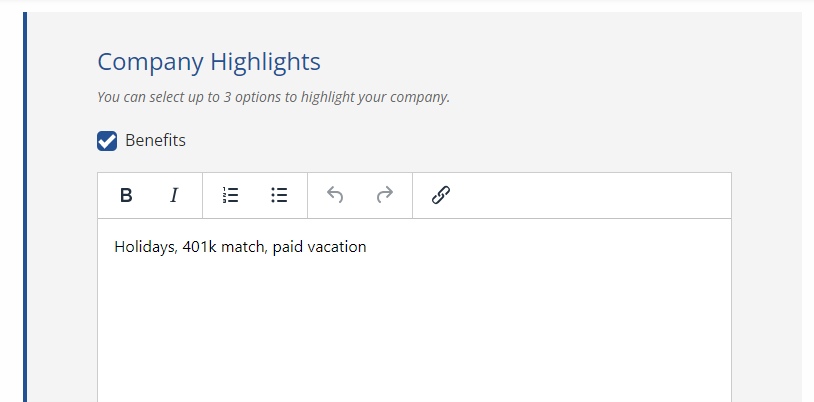Image resolution: width=814 pixels, height=402 pixels.
Task: Place cursor on the word Holidays
Action: point(144,247)
